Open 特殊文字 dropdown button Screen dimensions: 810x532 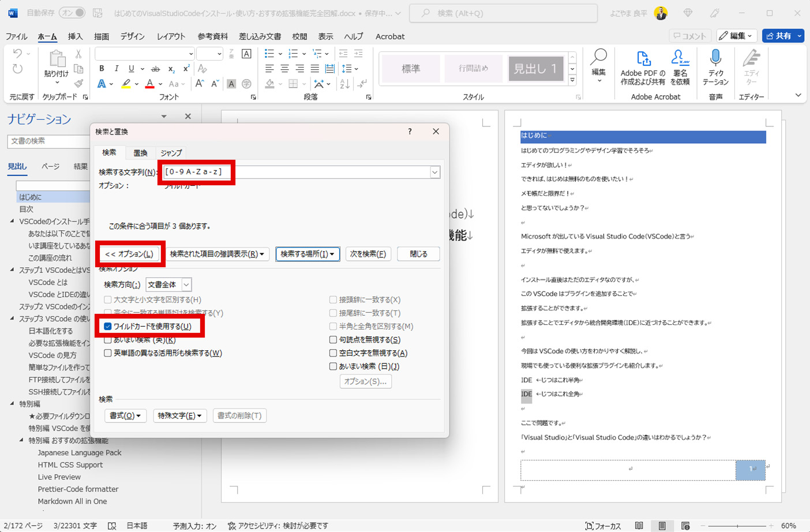click(180, 415)
